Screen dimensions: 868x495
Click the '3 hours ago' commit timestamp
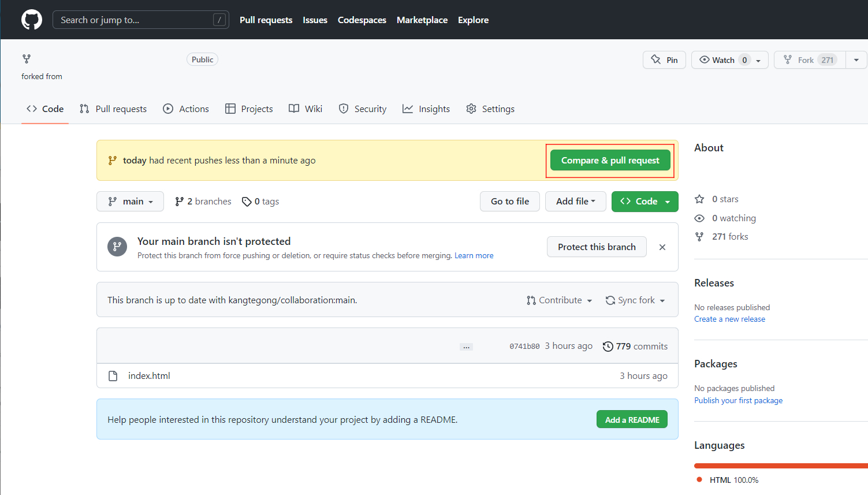[x=568, y=346]
